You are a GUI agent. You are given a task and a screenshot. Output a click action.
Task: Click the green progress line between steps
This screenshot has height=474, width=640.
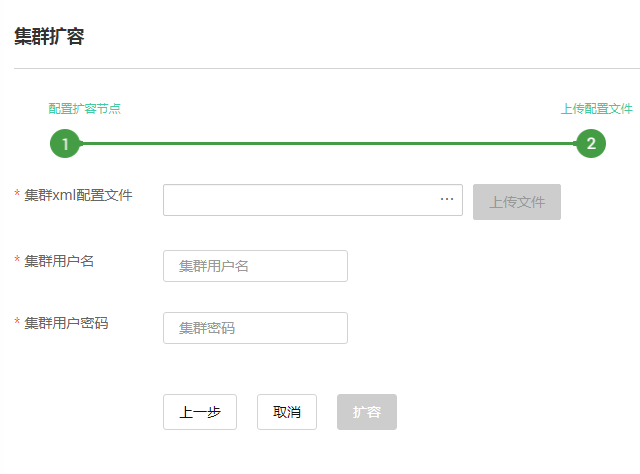[328, 144]
